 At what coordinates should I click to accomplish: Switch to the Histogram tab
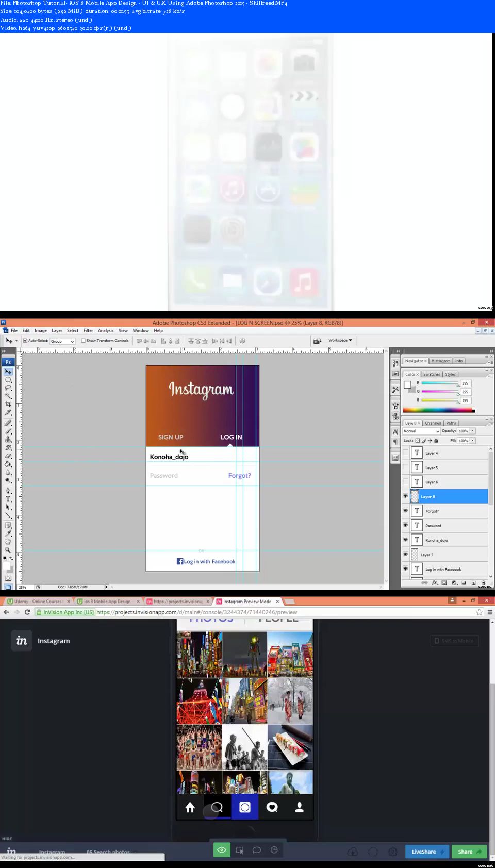click(x=441, y=361)
